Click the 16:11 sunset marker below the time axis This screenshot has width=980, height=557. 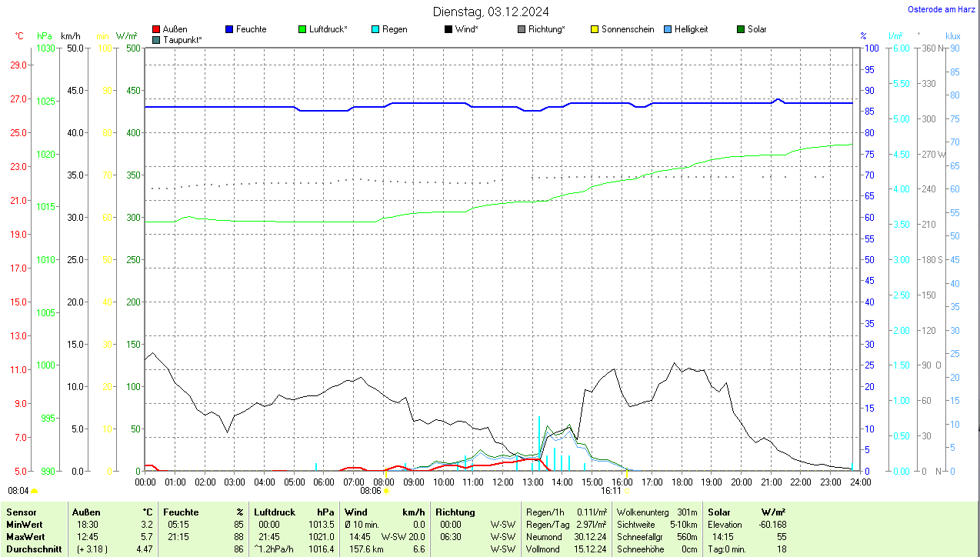coord(611,490)
